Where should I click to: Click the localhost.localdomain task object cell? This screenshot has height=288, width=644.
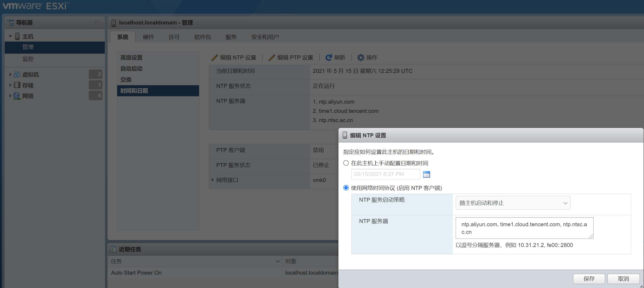(x=311, y=273)
